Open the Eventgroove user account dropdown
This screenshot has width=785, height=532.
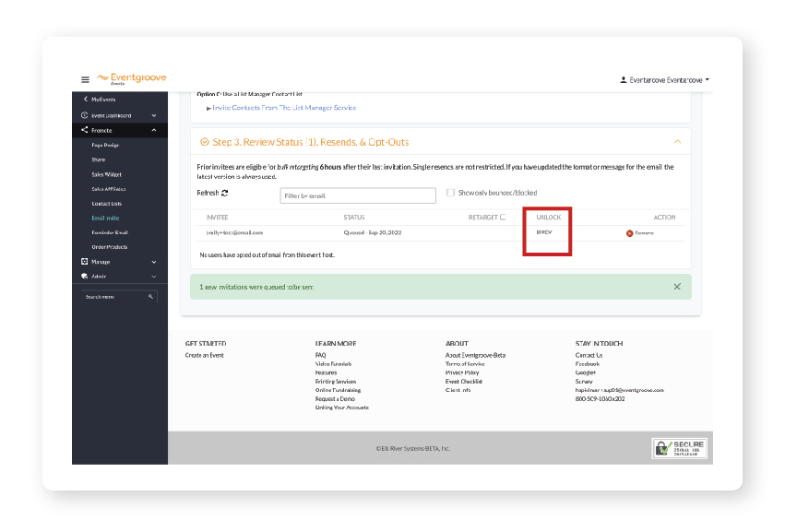point(665,80)
